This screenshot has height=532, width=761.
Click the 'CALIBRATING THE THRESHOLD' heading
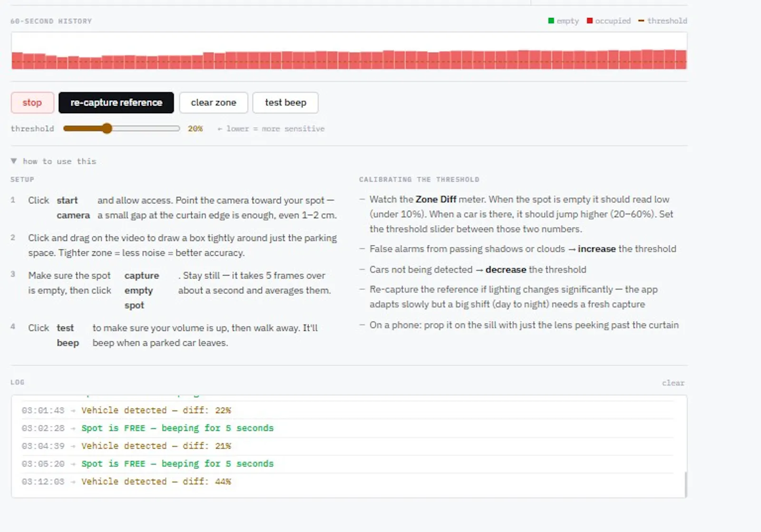(x=419, y=179)
